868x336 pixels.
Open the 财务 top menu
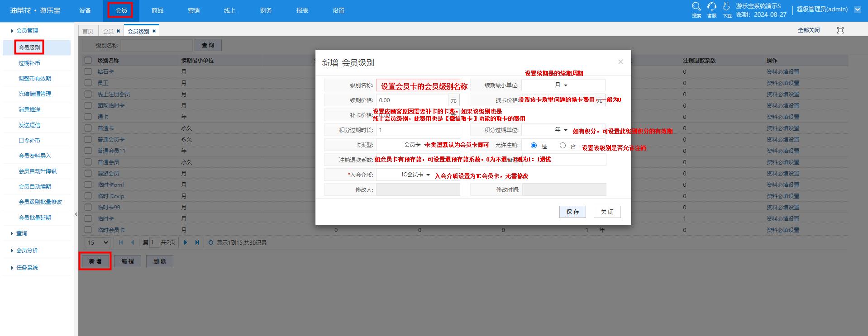pyautogui.click(x=266, y=10)
